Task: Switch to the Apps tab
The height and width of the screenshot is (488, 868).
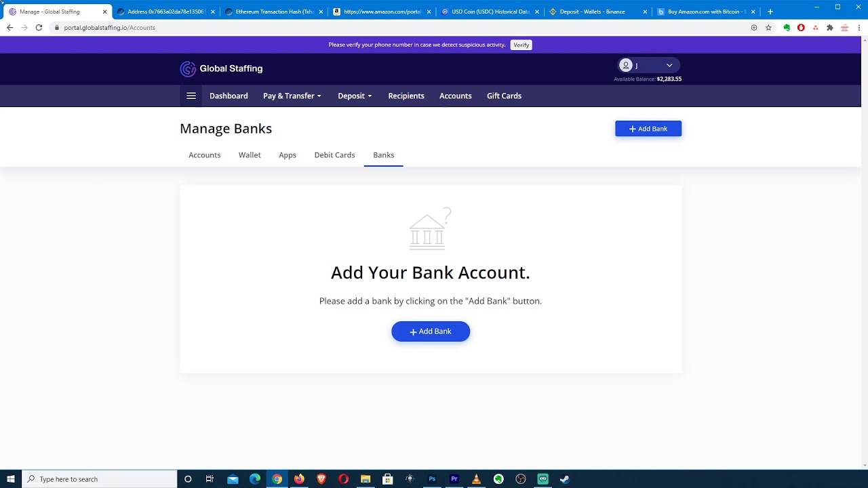Action: [288, 155]
